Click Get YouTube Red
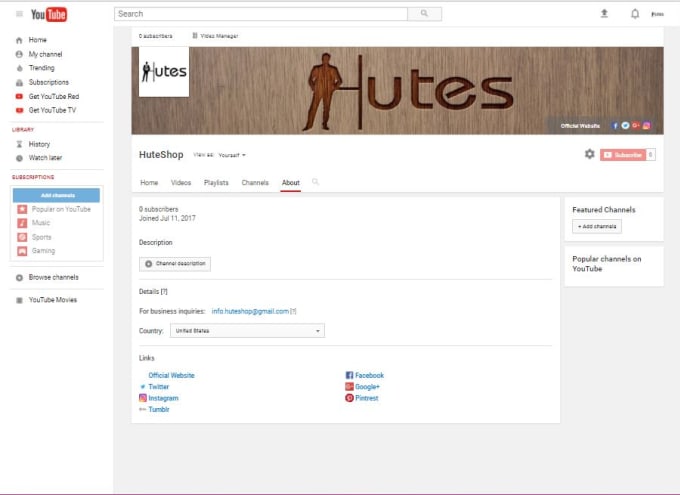Image resolution: width=680 pixels, height=495 pixels. (x=54, y=96)
